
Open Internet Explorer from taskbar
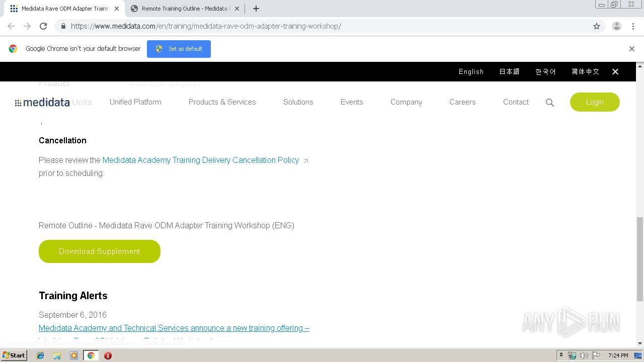pyautogui.click(x=40, y=355)
